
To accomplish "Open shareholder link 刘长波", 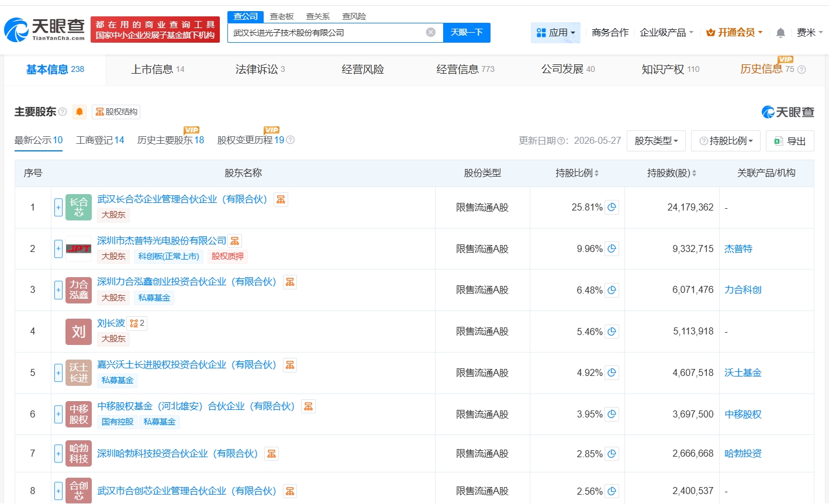I will click(x=111, y=323).
